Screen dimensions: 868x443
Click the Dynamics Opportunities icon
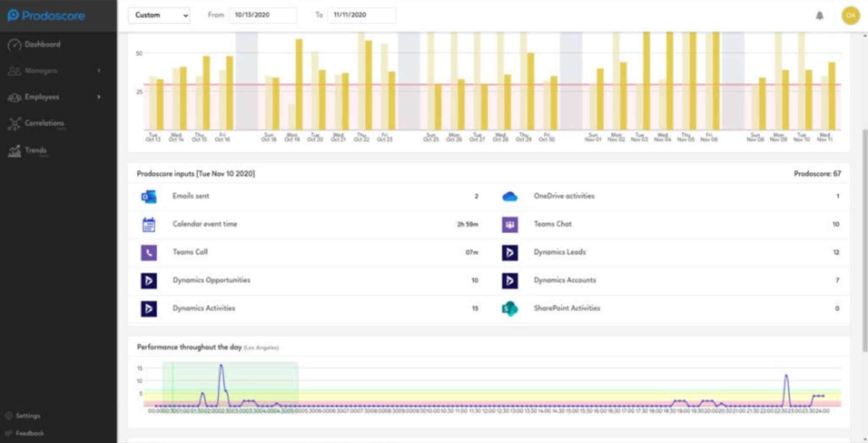149,281
